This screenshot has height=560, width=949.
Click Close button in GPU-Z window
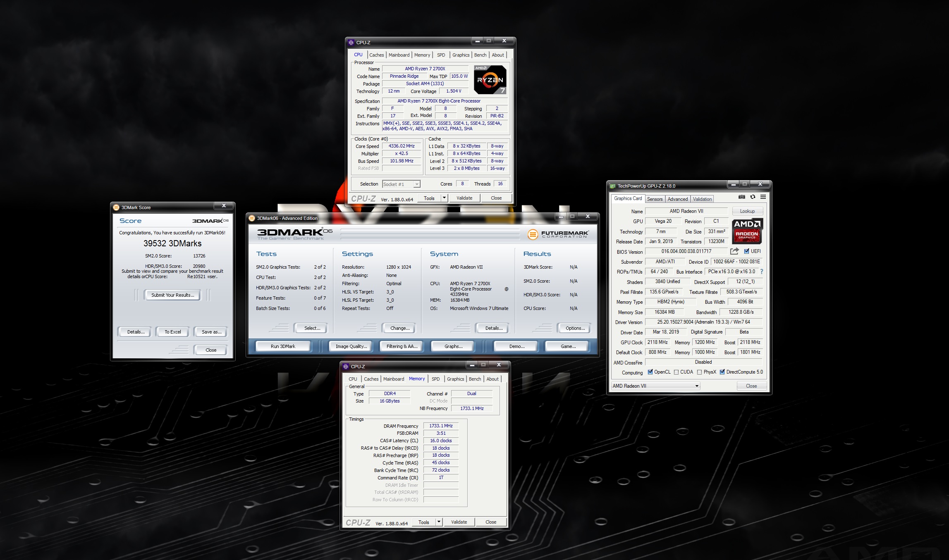point(751,386)
